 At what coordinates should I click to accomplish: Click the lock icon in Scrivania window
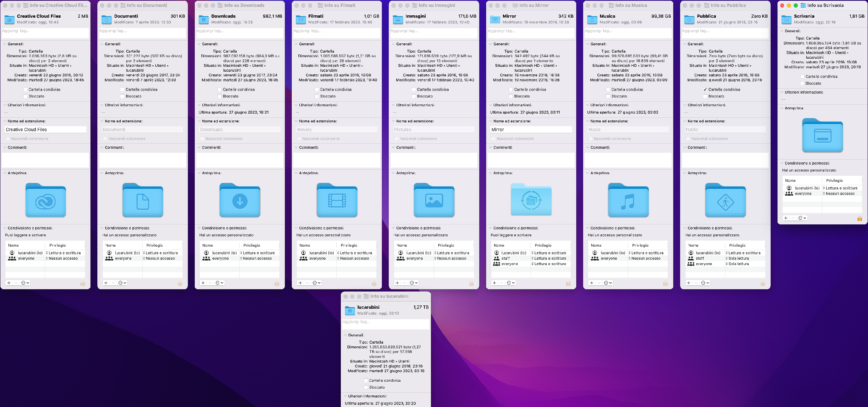click(860, 218)
